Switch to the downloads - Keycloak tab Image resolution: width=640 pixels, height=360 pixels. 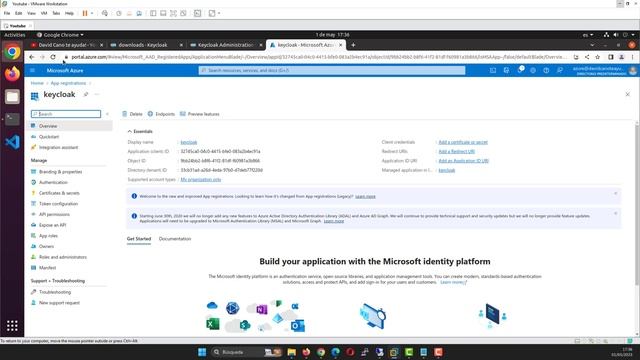[x=143, y=45]
